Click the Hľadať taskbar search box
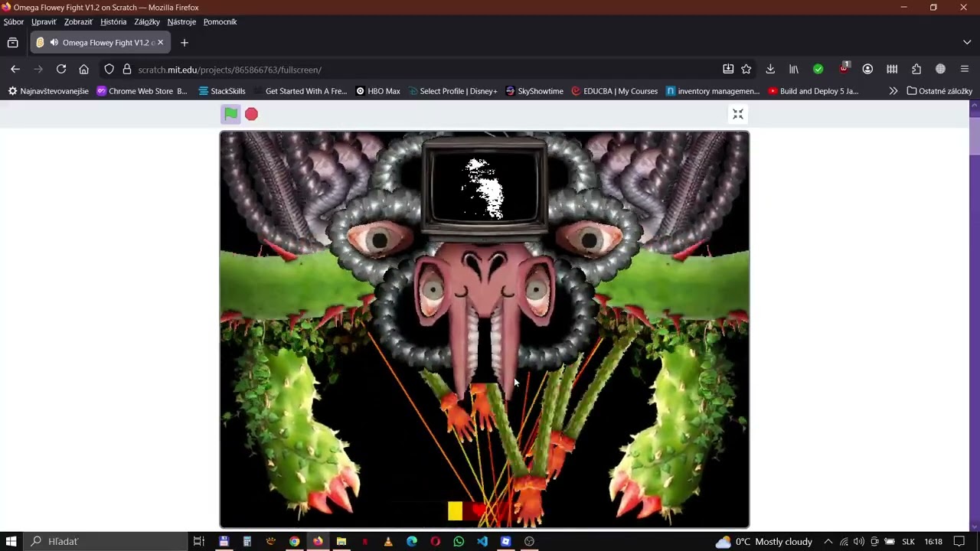980x551 pixels. point(105,541)
